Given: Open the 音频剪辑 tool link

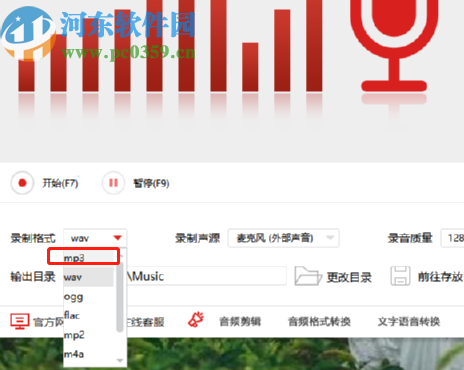Looking at the screenshot, I should coord(240,322).
